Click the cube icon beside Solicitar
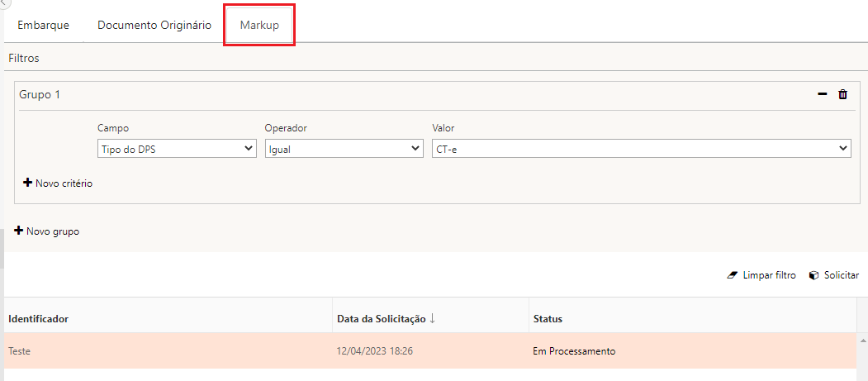The width and height of the screenshot is (868, 381). (813, 275)
